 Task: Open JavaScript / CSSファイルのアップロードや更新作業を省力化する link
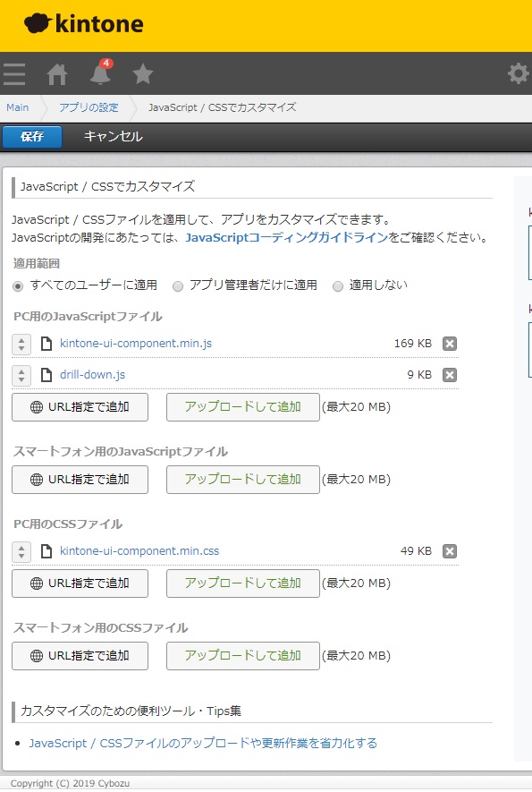pyautogui.click(x=203, y=744)
